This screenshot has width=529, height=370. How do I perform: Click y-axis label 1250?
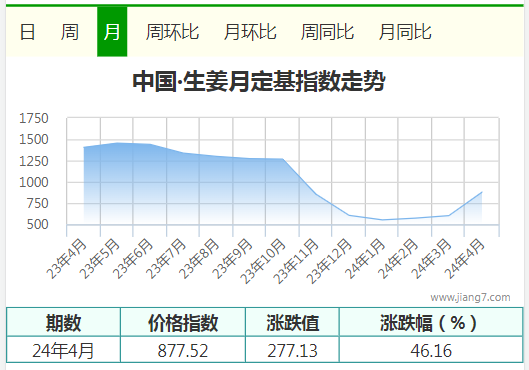34,161
